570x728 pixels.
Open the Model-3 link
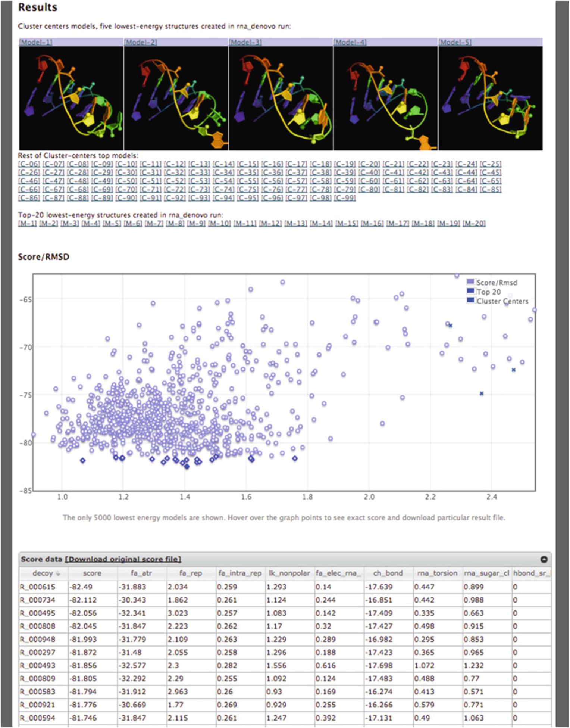pyautogui.click(x=245, y=42)
